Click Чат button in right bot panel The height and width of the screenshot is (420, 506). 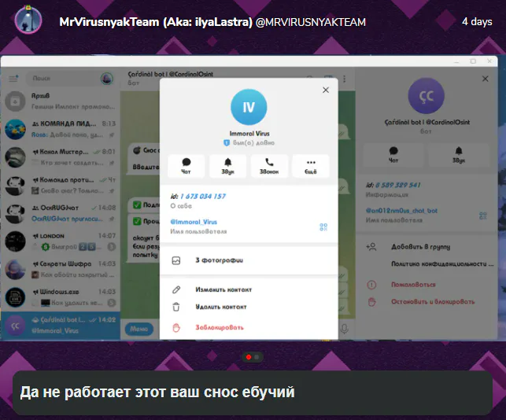point(393,155)
